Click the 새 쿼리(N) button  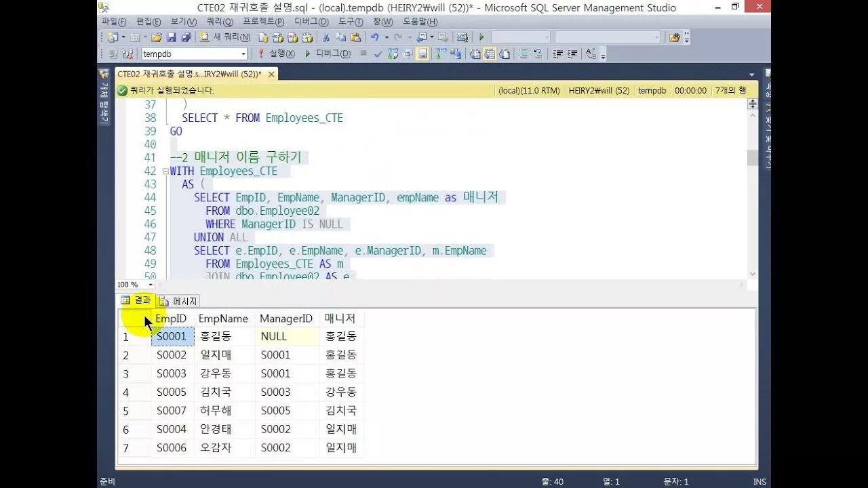click(226, 37)
